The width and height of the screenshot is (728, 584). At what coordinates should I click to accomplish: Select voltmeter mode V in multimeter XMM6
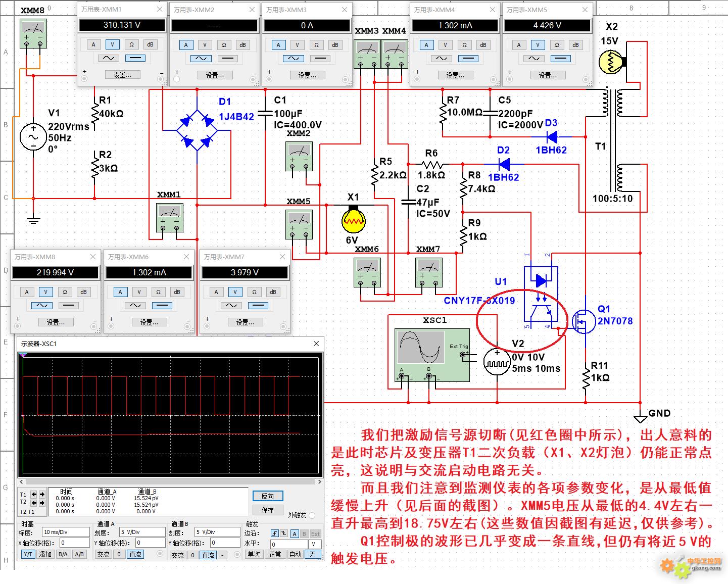(139, 292)
